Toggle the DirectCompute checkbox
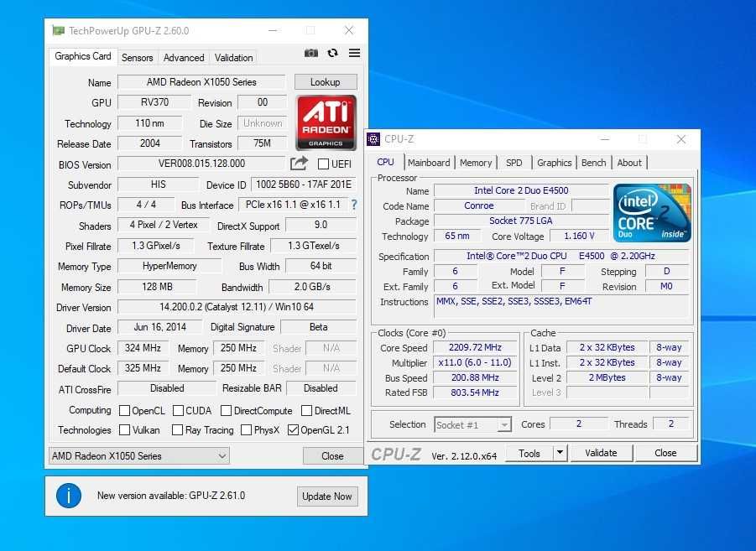The height and width of the screenshot is (551, 756). point(226,410)
